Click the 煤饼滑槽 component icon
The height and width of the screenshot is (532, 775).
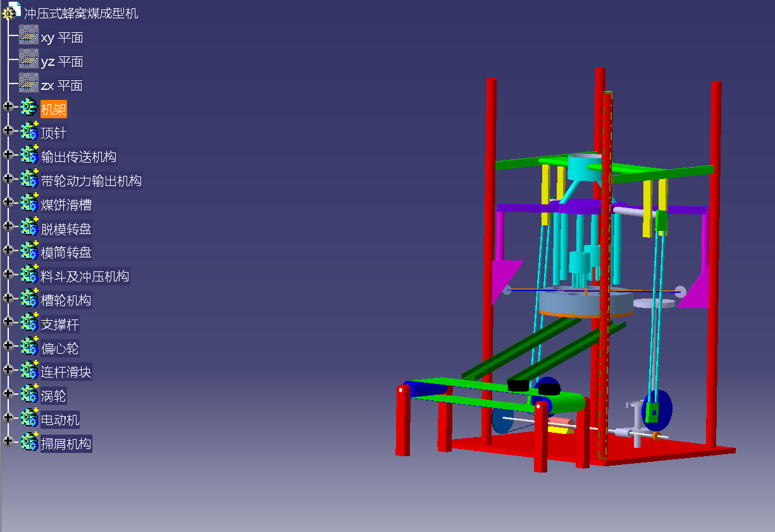click(29, 202)
